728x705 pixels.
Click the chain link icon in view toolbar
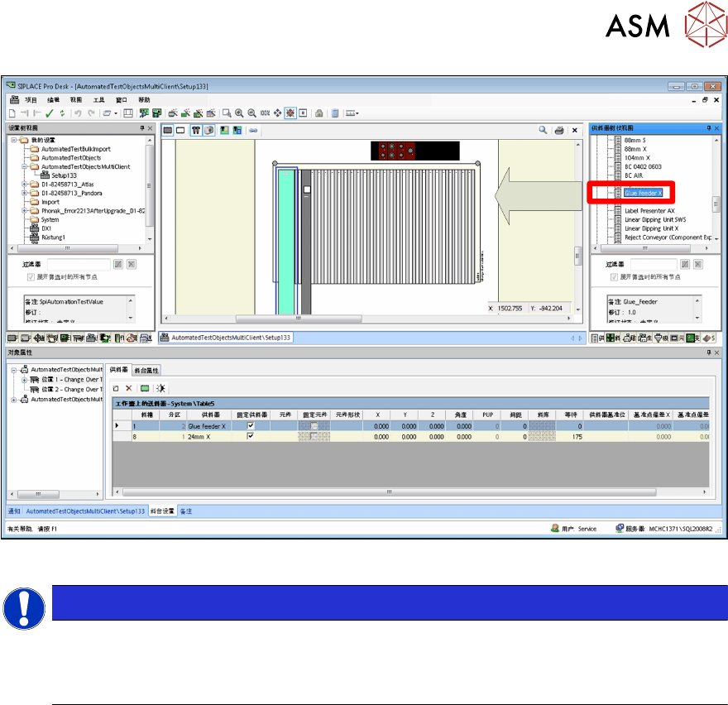253,131
